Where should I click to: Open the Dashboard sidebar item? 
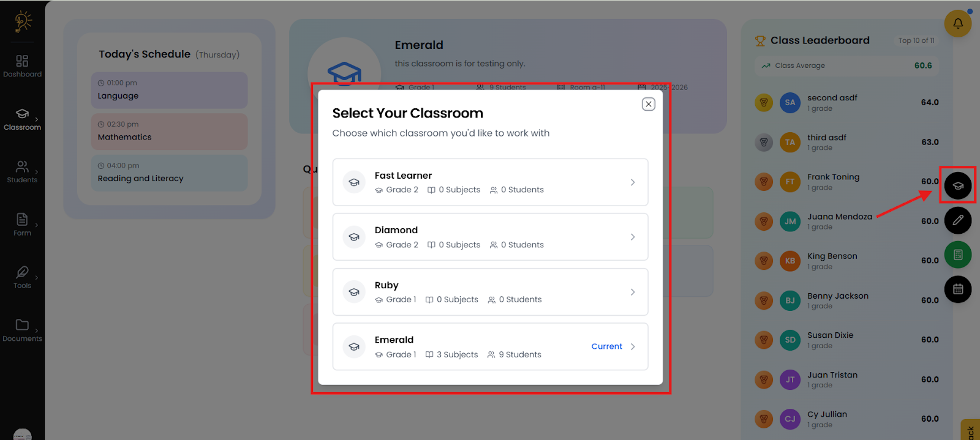coord(22,65)
